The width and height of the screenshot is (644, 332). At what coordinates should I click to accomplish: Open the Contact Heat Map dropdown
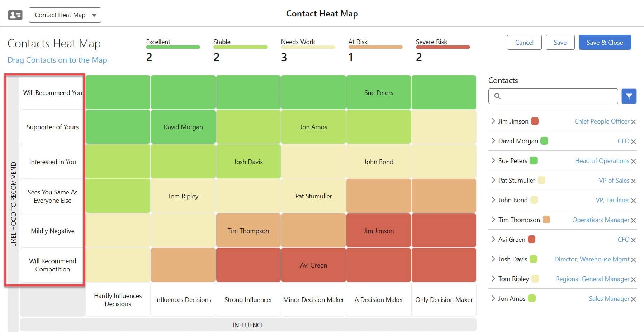tap(65, 15)
